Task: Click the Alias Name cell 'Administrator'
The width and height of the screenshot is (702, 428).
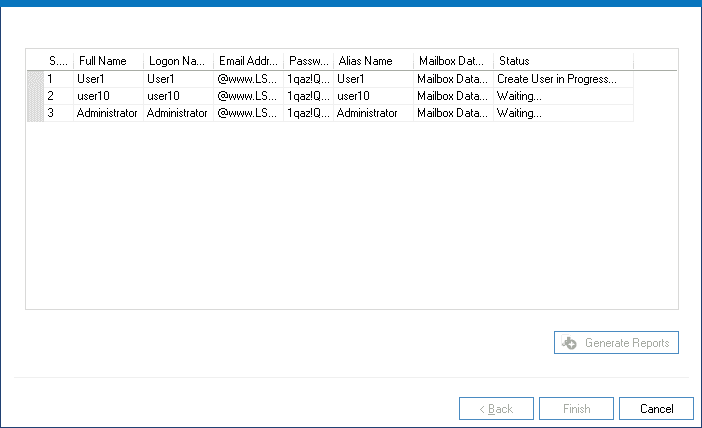Action: [x=373, y=113]
